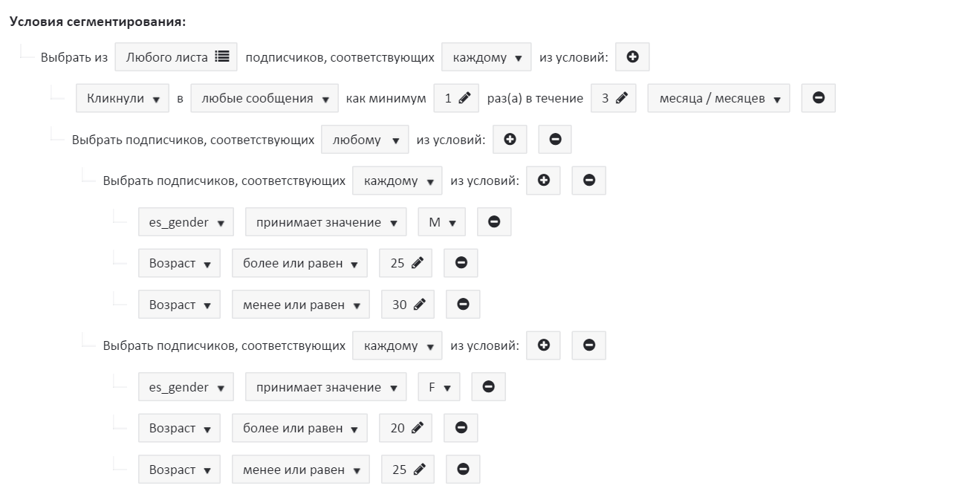Open the 'Кликнули' action dropdown

coord(123,98)
